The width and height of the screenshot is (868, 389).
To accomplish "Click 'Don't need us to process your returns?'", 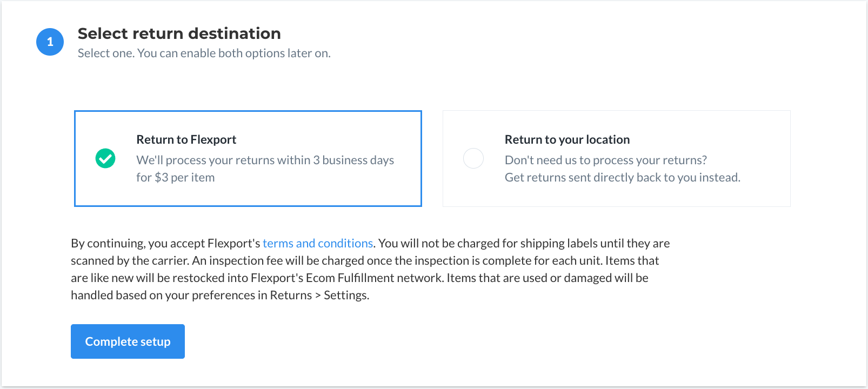I will (605, 160).
